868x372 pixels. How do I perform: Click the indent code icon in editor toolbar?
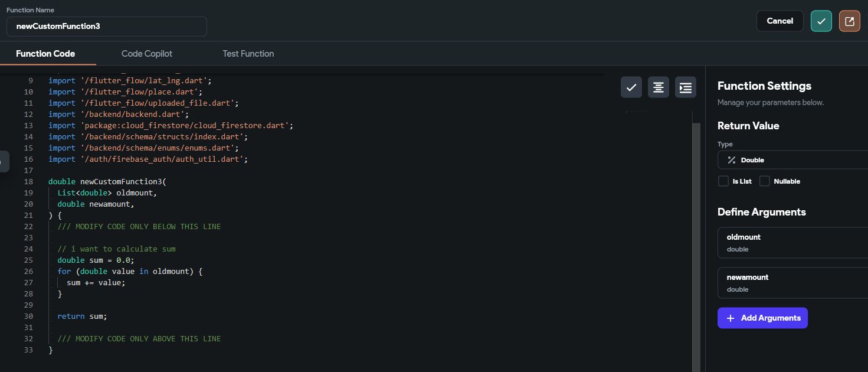pyautogui.click(x=686, y=87)
